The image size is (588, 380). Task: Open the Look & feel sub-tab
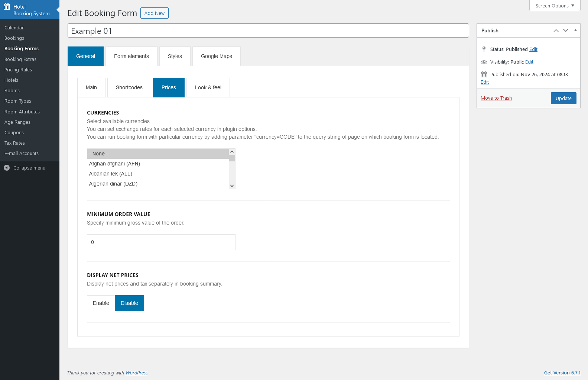coord(208,87)
